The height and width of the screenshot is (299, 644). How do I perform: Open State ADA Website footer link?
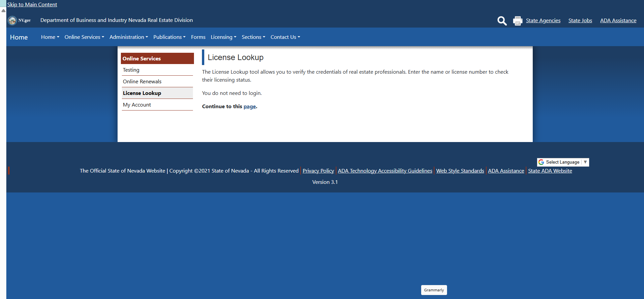pos(550,171)
